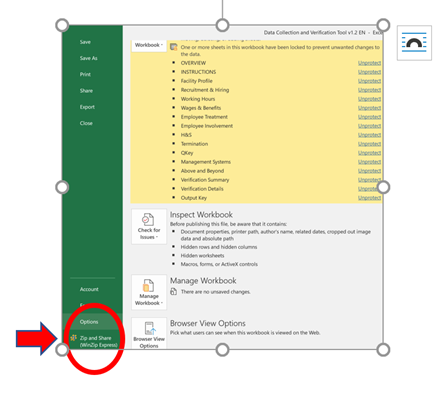Open the Protect Workbook dropdown button
The height and width of the screenshot is (400, 440).
click(x=149, y=45)
